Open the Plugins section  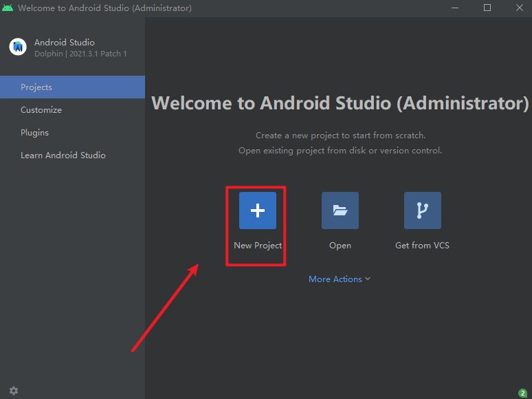pos(34,133)
